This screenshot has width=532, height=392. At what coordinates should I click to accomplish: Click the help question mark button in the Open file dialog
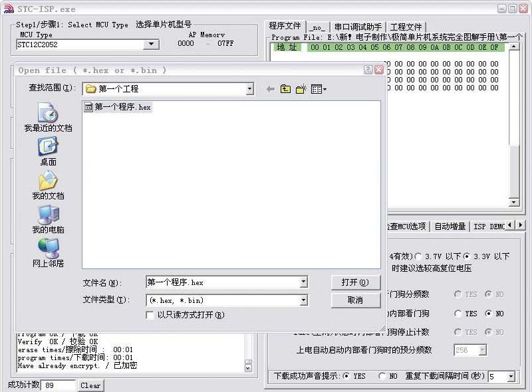point(368,70)
